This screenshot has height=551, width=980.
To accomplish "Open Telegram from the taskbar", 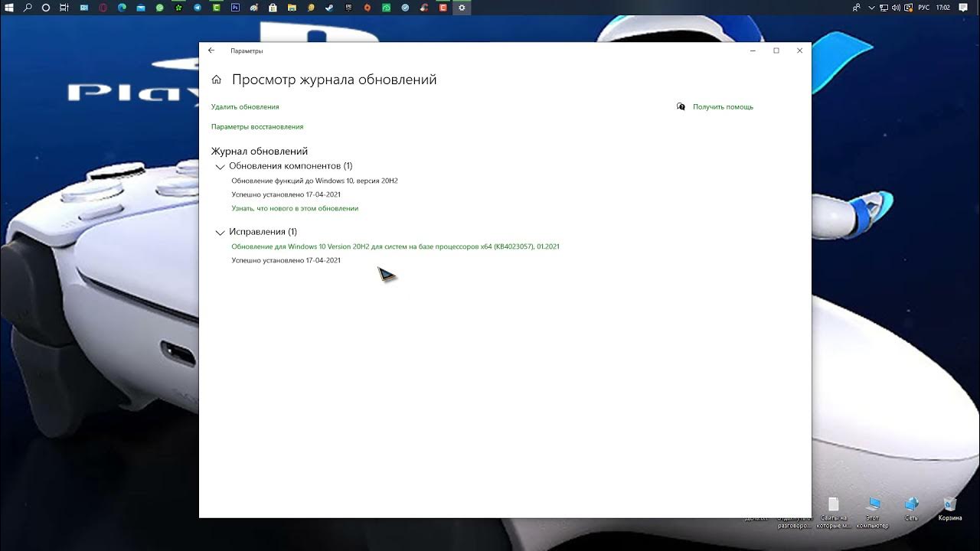I will coord(198,8).
